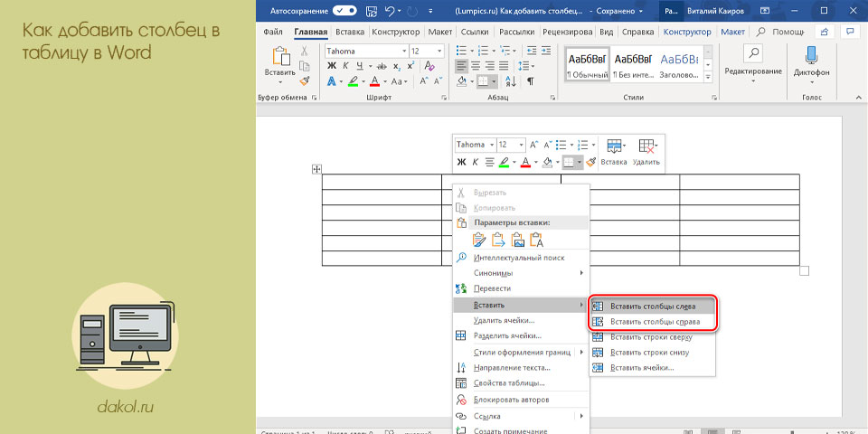Click the Clear Formatting icon
The image size is (868, 434).
click(429, 66)
